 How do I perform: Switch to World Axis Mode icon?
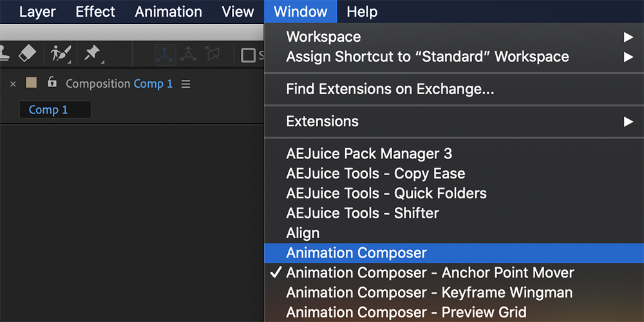188,54
